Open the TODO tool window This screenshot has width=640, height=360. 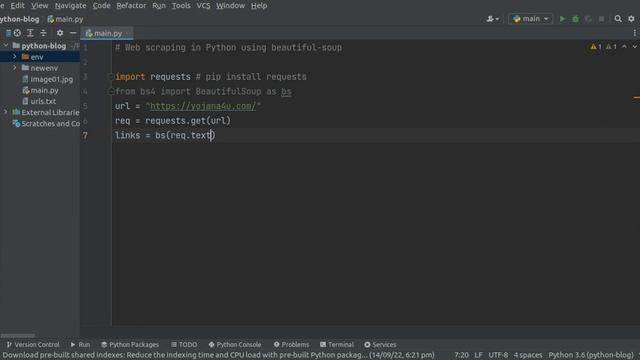[x=184, y=344]
